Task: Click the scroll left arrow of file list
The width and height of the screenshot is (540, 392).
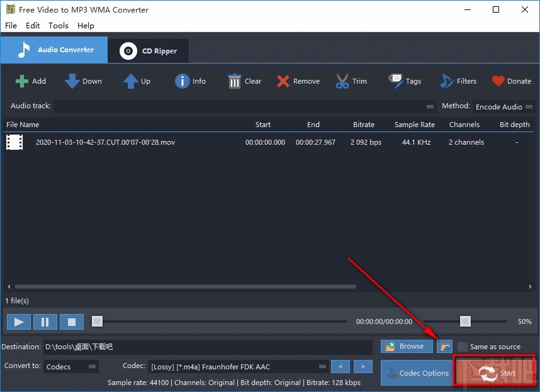Action: pos(9,286)
